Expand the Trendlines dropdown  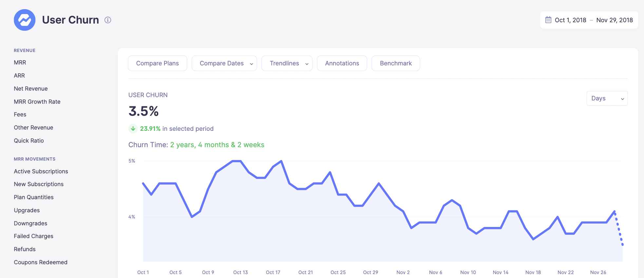287,63
